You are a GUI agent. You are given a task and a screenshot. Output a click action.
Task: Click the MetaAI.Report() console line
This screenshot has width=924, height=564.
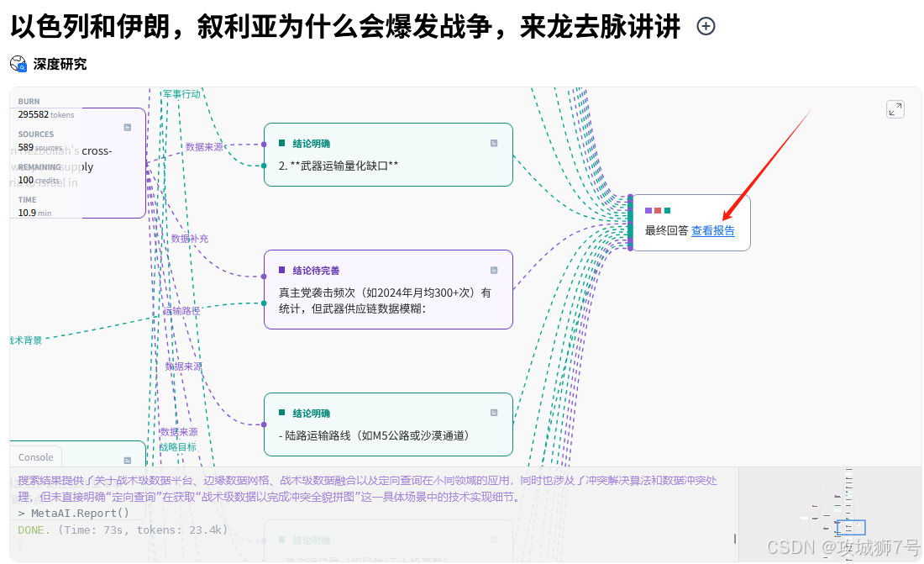tap(74, 514)
